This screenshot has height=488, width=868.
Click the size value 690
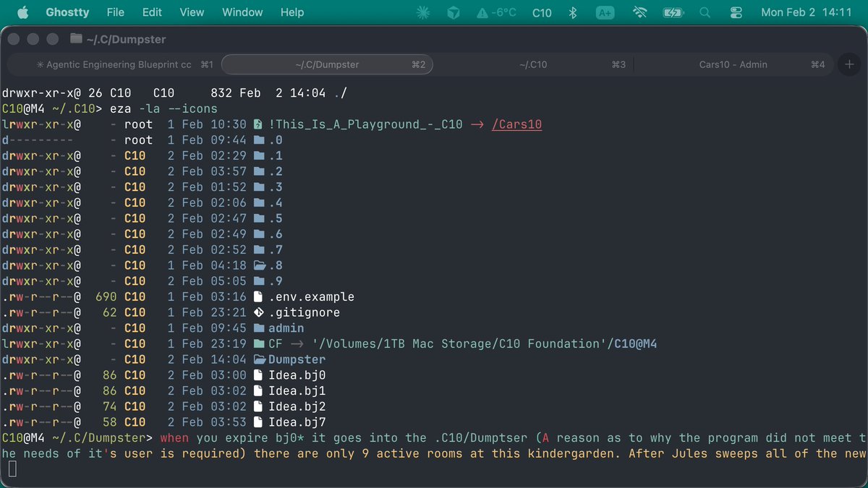point(106,297)
